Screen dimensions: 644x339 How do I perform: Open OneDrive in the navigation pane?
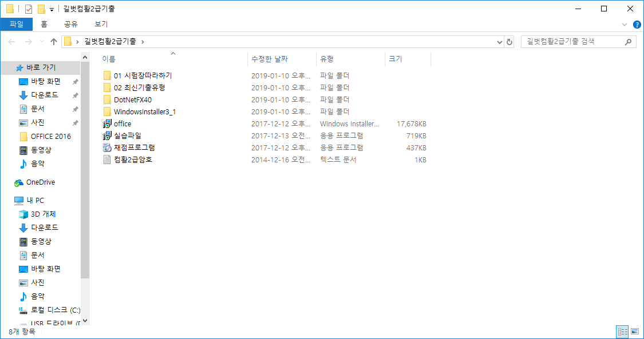(40, 182)
